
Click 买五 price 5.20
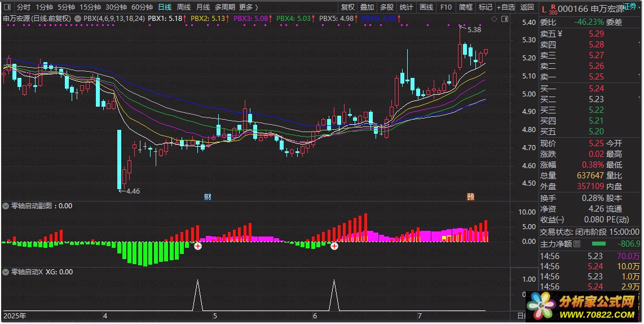pyautogui.click(x=597, y=132)
